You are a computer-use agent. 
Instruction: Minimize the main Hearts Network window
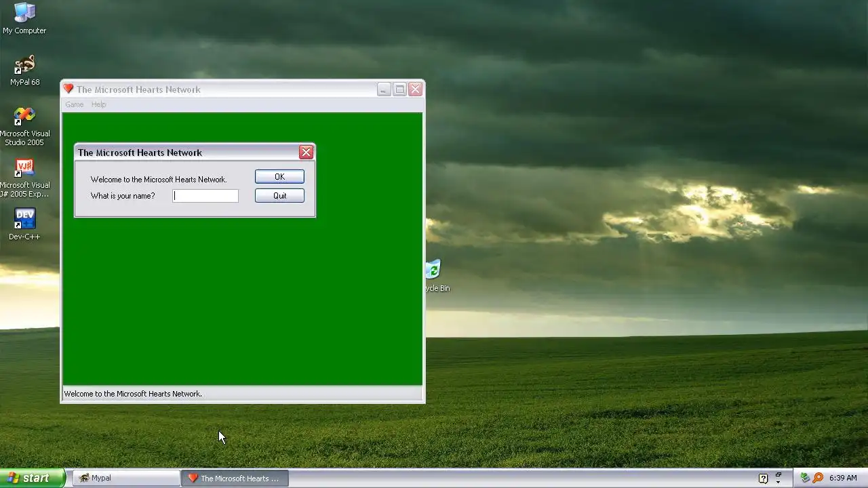pos(384,89)
